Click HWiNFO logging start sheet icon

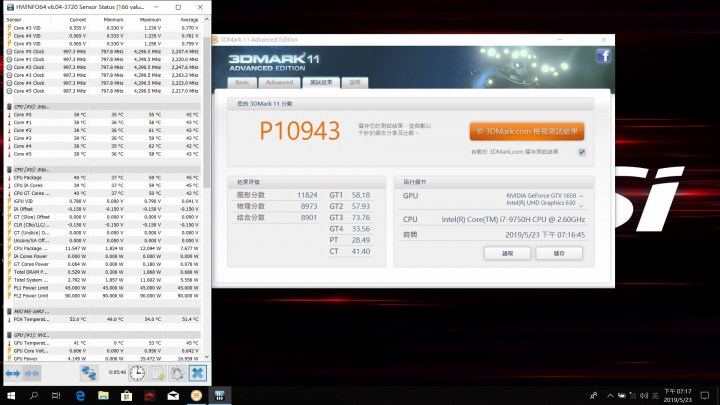point(157,373)
